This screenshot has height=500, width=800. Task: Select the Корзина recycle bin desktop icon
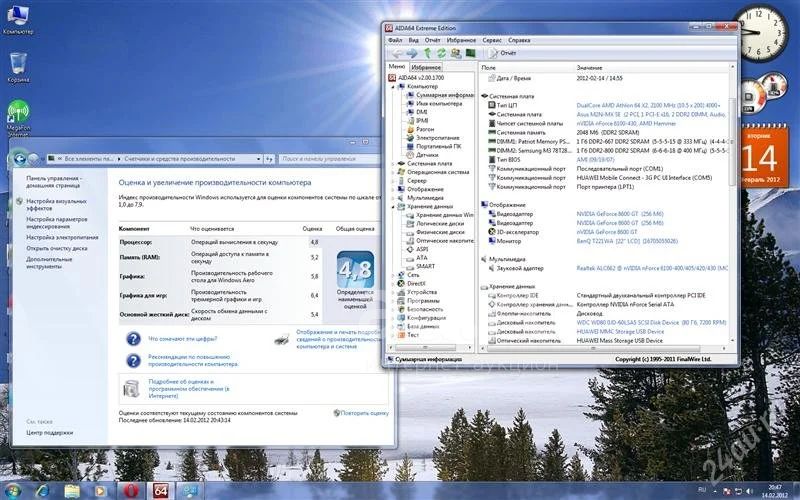click(18, 67)
